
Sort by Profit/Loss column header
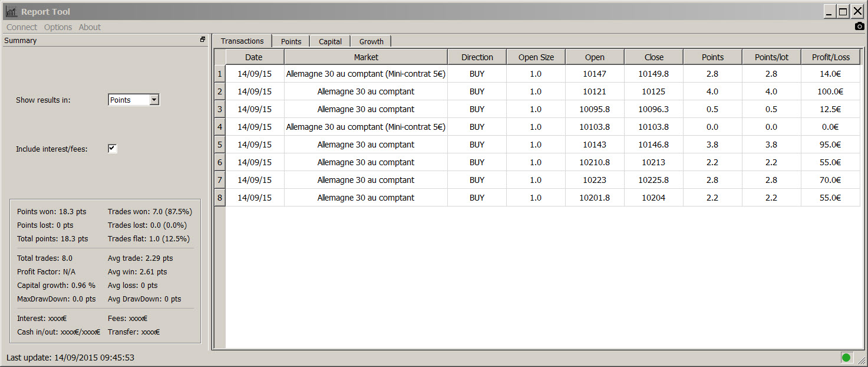(830, 57)
